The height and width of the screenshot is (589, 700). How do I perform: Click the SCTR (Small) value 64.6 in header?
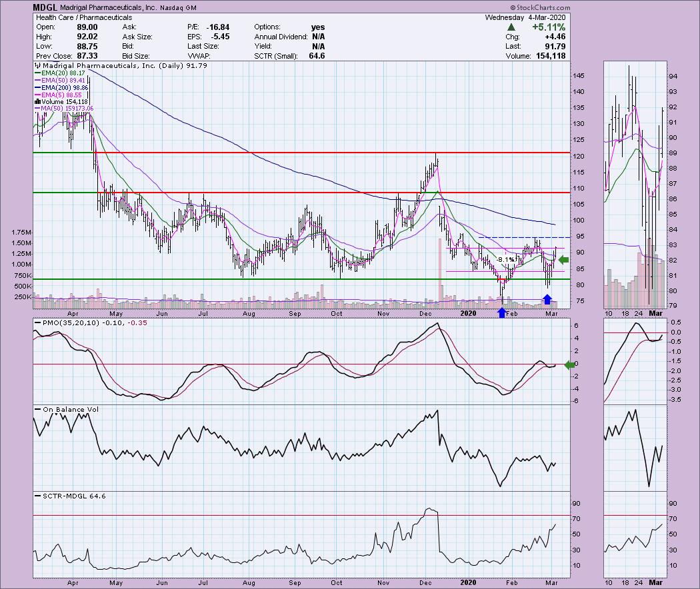point(317,56)
